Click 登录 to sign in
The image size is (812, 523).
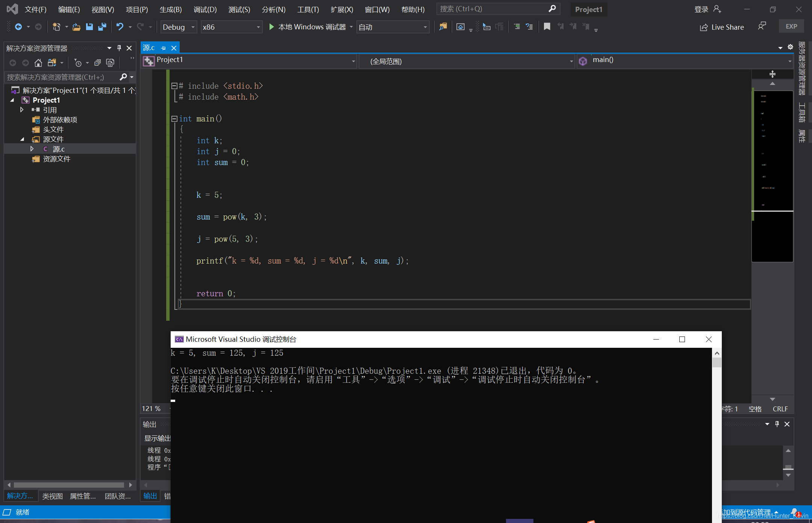point(701,9)
